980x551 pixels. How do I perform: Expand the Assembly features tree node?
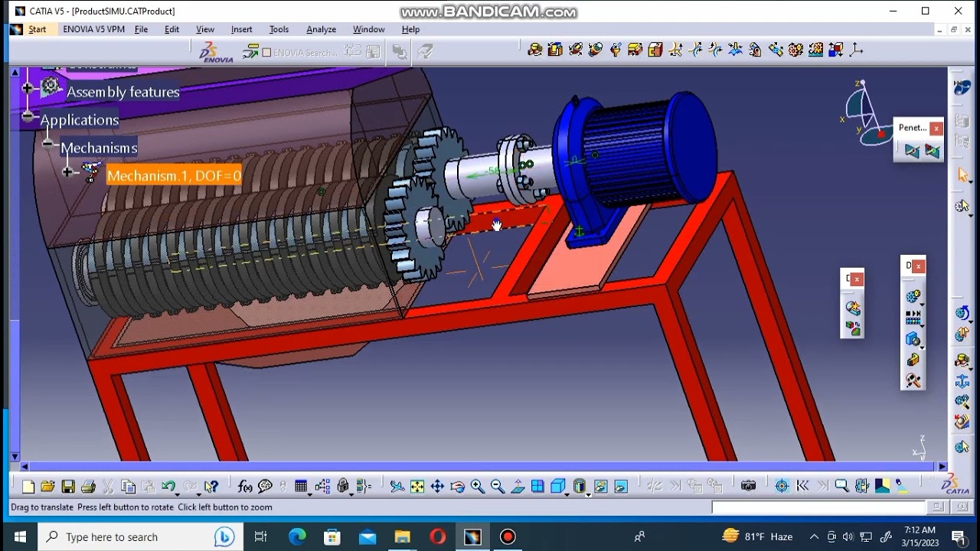pyautogui.click(x=28, y=89)
